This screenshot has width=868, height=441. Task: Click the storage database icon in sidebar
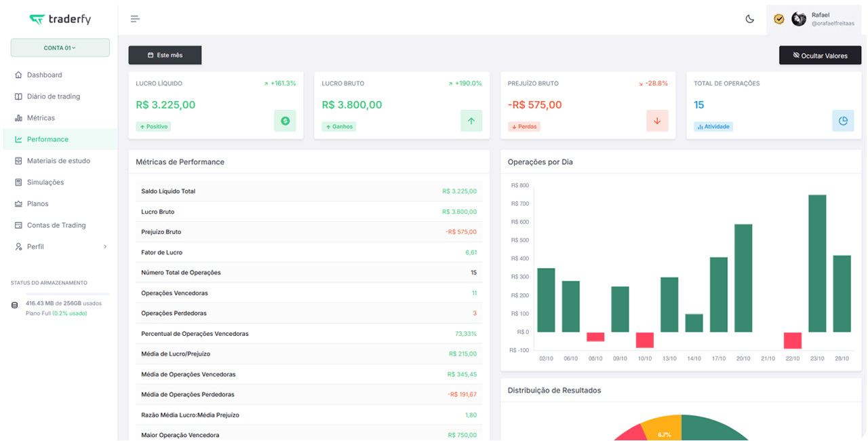point(15,305)
